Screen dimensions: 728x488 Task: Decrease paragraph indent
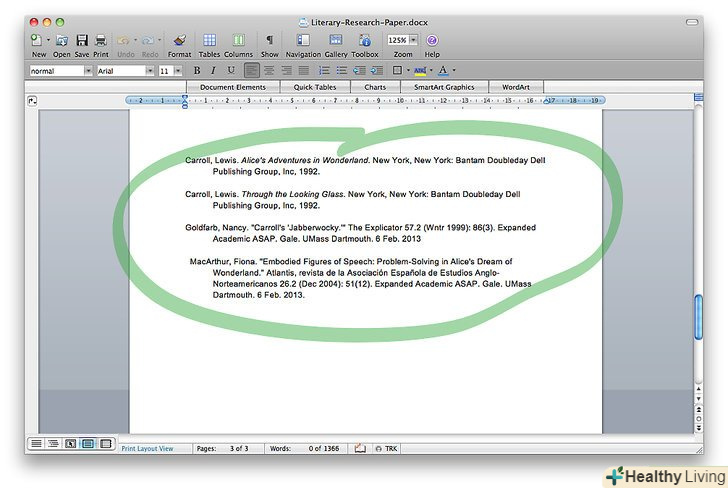(359, 71)
